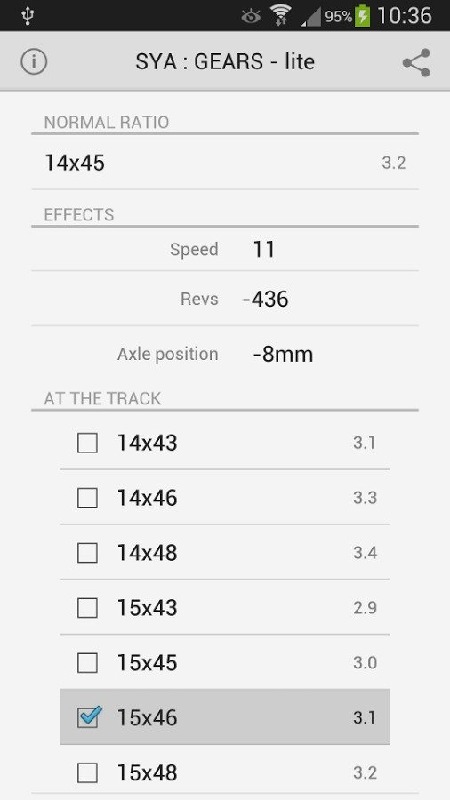Image resolution: width=450 pixels, height=800 pixels.
Task: Tap the Wi-Fi status icon
Action: click(x=280, y=15)
